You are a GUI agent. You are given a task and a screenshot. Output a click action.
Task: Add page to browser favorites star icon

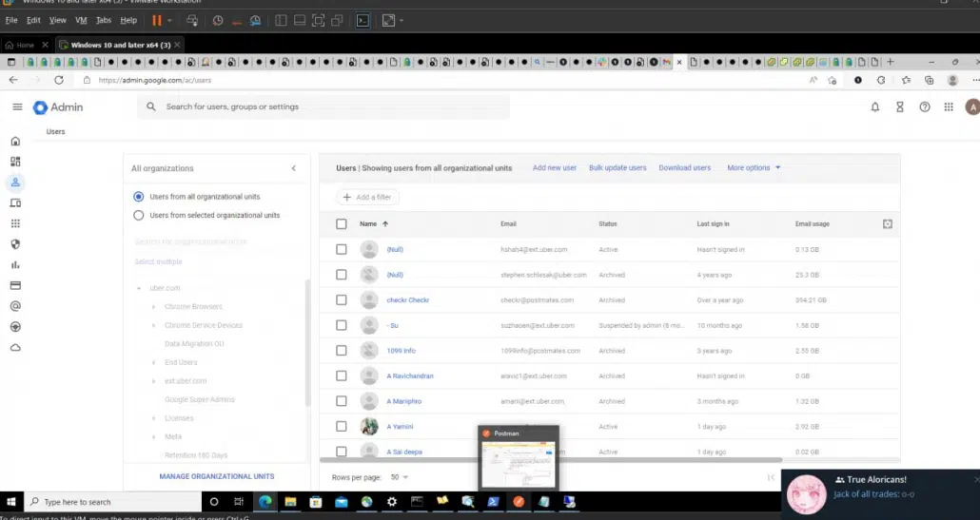click(x=832, y=80)
